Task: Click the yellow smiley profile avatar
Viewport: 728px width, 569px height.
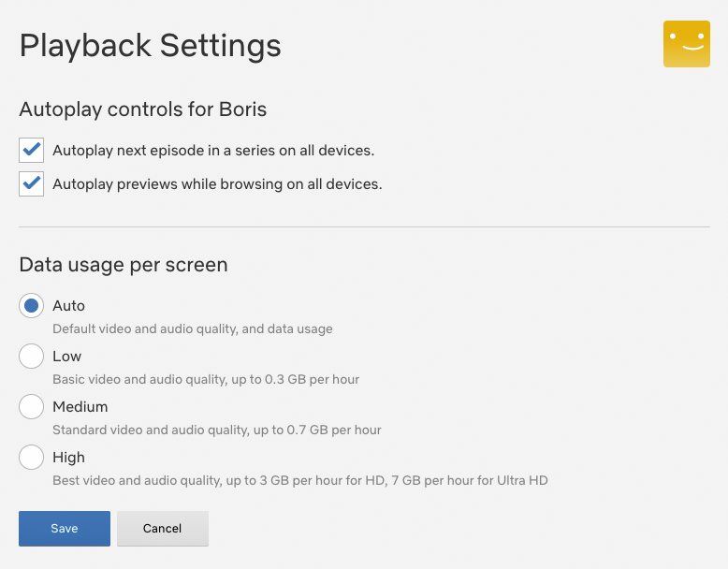Action: pos(686,44)
